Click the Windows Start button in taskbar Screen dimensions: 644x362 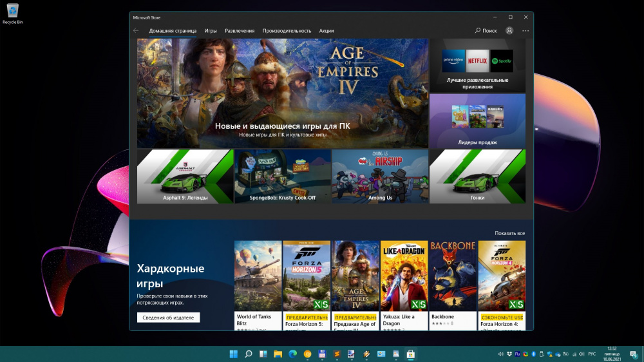tap(233, 354)
